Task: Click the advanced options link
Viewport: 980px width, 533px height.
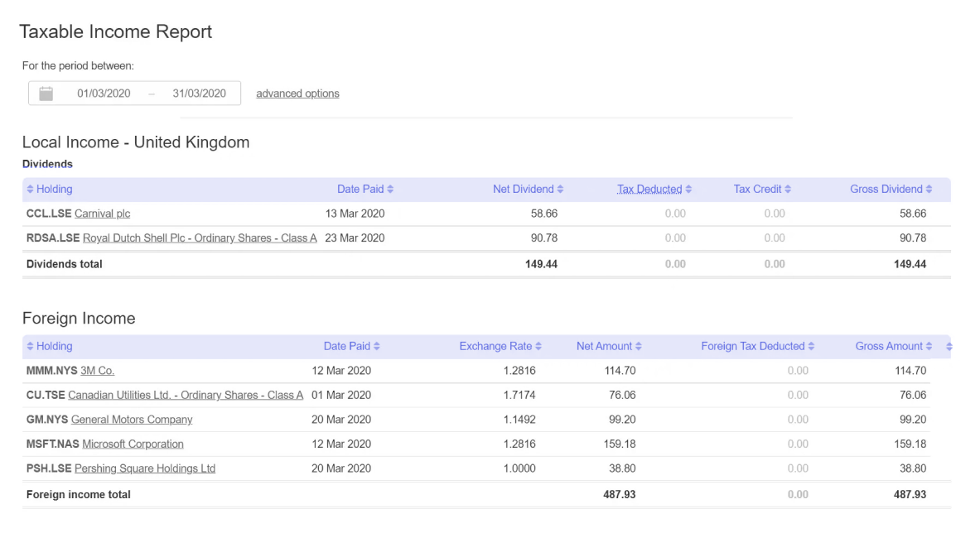Action: coord(297,94)
